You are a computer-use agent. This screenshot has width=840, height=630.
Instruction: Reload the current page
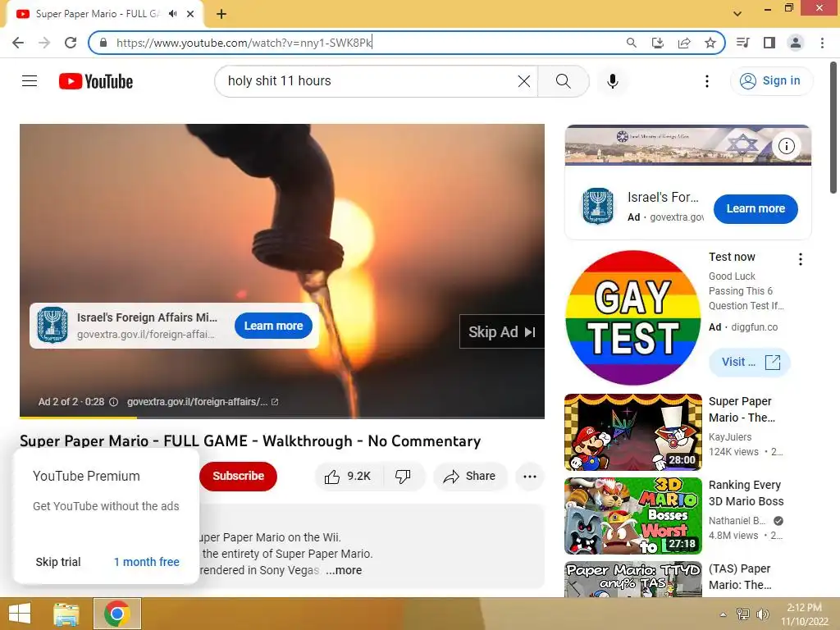[x=71, y=43]
